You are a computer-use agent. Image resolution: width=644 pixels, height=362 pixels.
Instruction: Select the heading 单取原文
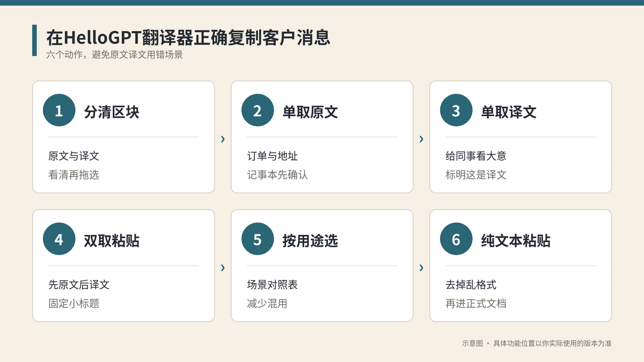coord(310,112)
